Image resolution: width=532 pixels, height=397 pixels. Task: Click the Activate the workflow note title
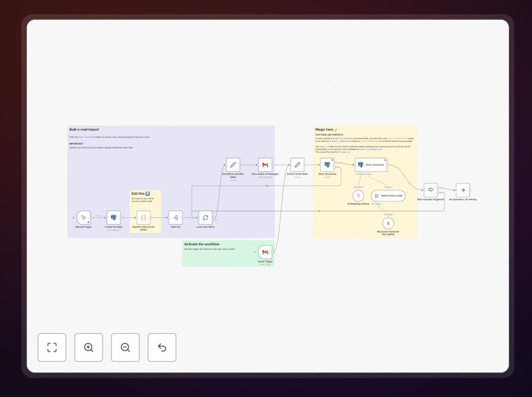[202, 244]
